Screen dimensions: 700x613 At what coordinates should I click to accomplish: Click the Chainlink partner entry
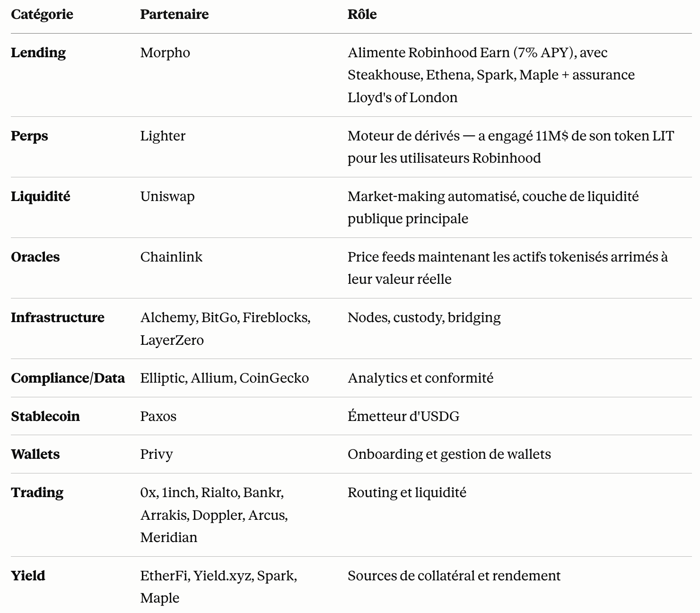[x=171, y=257]
